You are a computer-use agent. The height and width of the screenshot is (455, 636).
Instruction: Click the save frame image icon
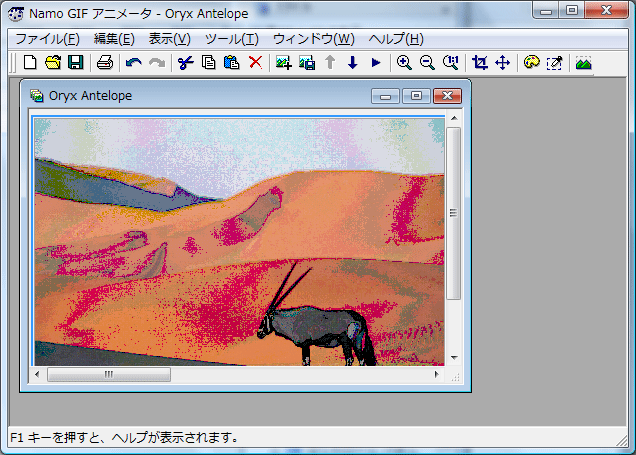tap(307, 63)
